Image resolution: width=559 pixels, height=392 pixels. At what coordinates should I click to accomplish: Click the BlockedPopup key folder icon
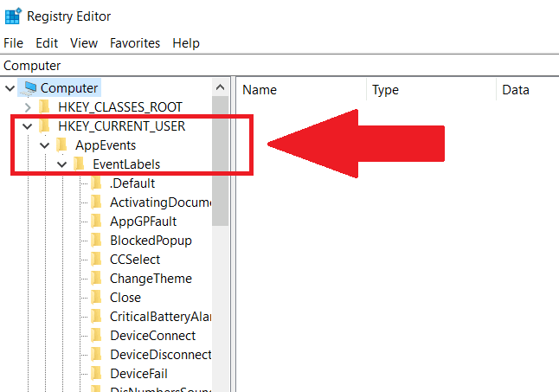coord(97,241)
